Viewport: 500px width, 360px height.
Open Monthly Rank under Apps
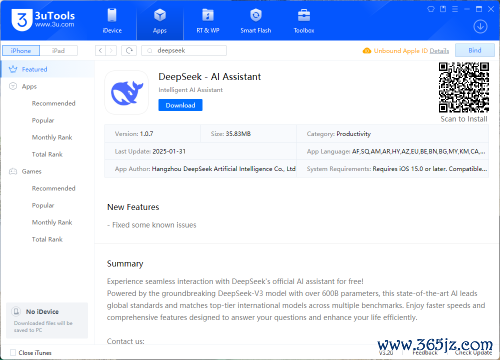pyautogui.click(x=52, y=137)
